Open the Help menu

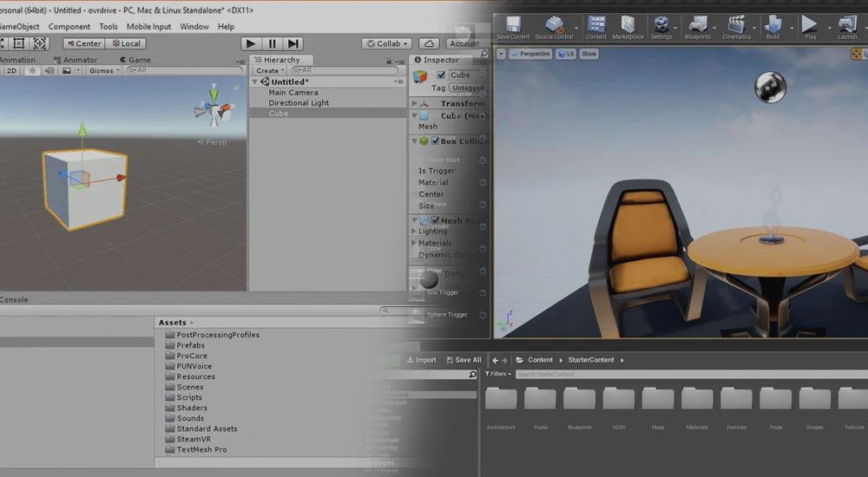226,27
